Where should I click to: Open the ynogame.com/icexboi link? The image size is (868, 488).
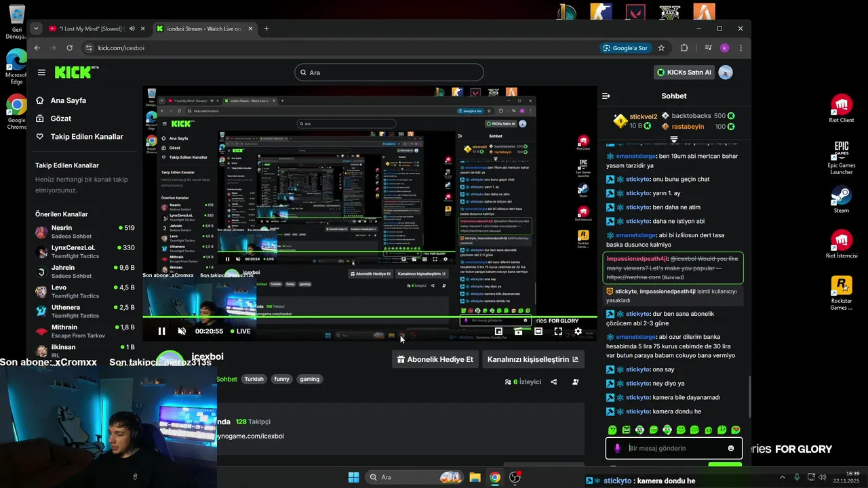[250, 436]
